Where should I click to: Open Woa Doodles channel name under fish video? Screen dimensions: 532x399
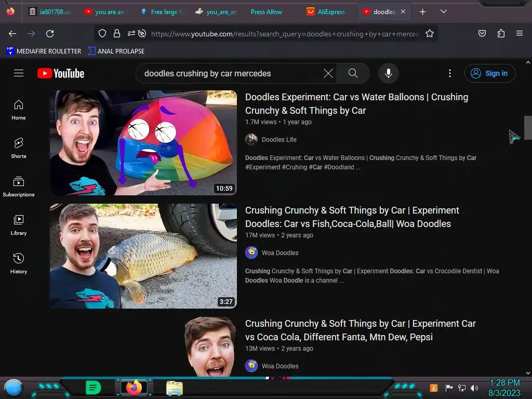(x=280, y=253)
